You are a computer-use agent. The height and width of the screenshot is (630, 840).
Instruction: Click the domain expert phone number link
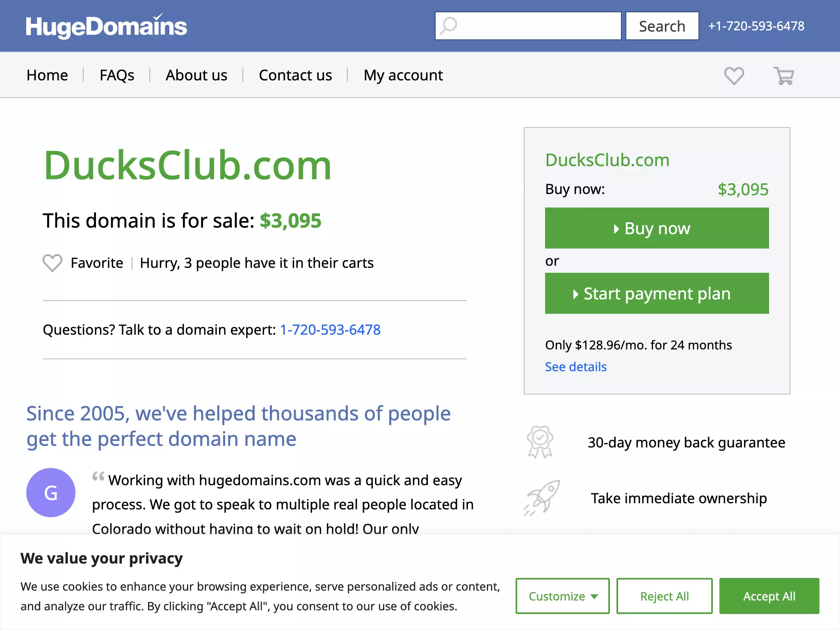coord(330,330)
